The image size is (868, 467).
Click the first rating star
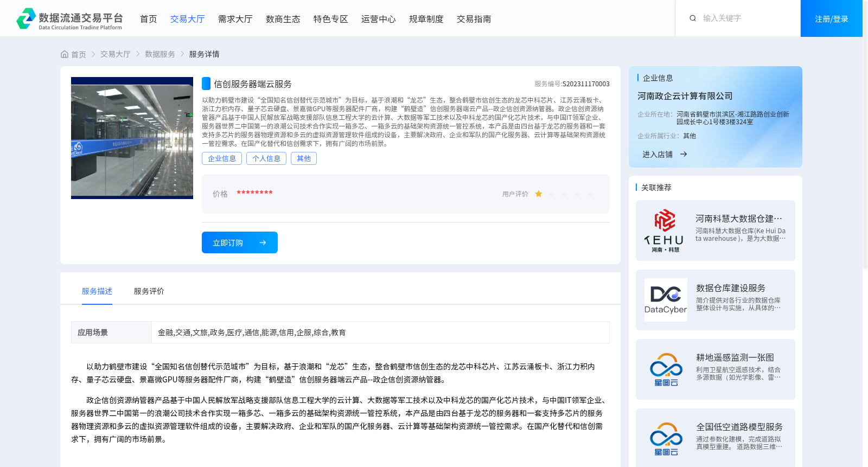[x=539, y=194]
